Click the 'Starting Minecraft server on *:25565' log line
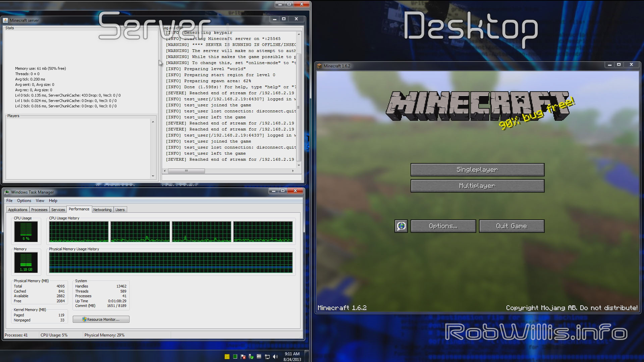 coord(223,39)
